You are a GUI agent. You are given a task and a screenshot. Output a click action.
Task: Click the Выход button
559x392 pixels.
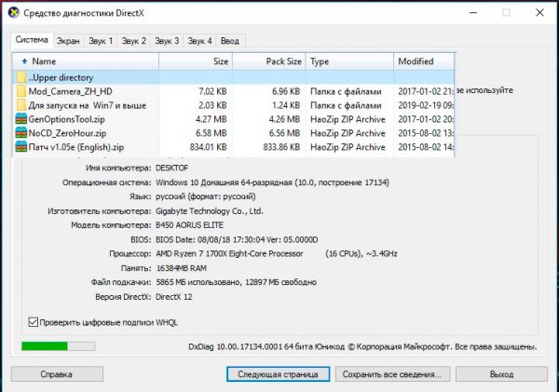501,374
